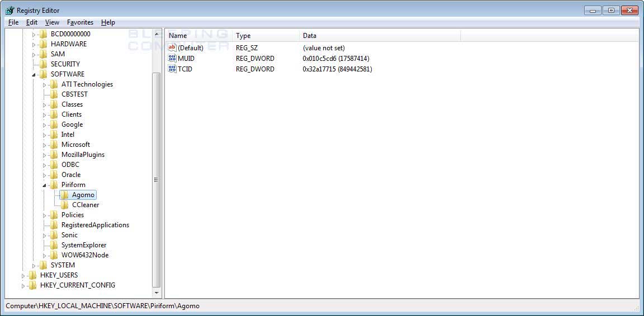Click the Registry Editor title bar icon

pos(10,11)
